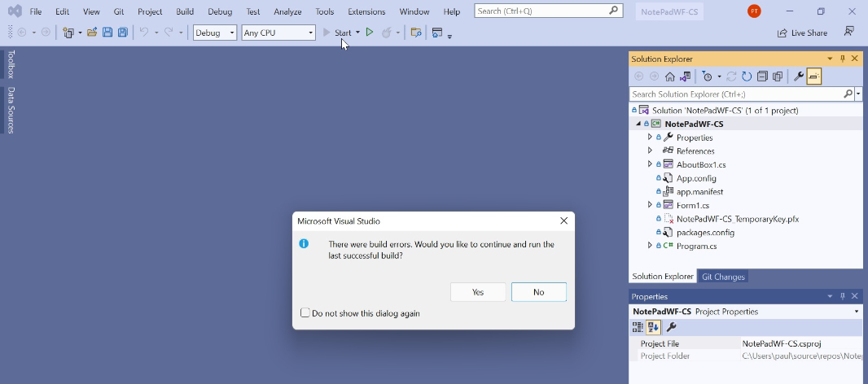Viewport: 868px width, 384px height.
Task: Click the Visual Studio logo icon
Action: (15, 11)
